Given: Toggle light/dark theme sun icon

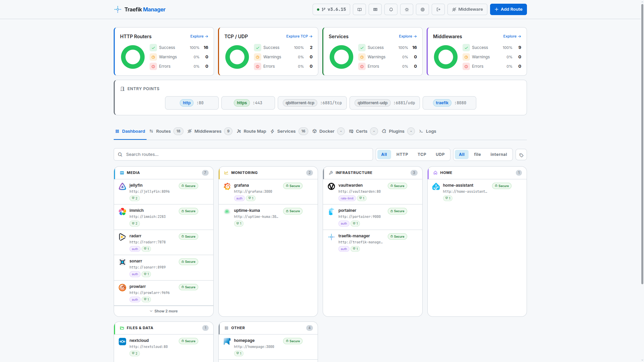Looking at the screenshot, I should [x=407, y=9].
